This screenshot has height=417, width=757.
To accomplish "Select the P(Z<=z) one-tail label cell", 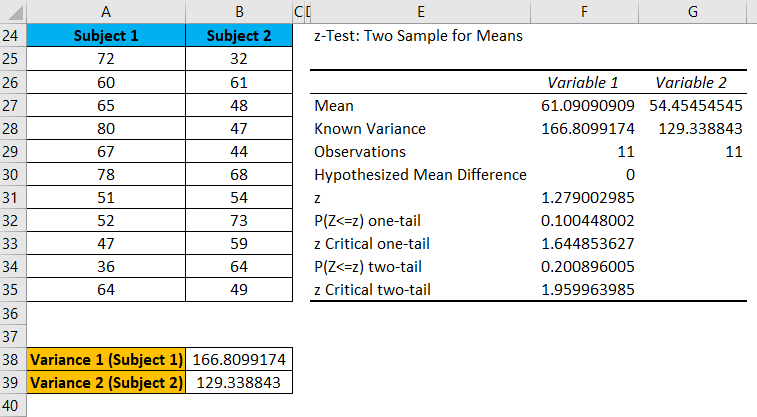I will (420, 221).
